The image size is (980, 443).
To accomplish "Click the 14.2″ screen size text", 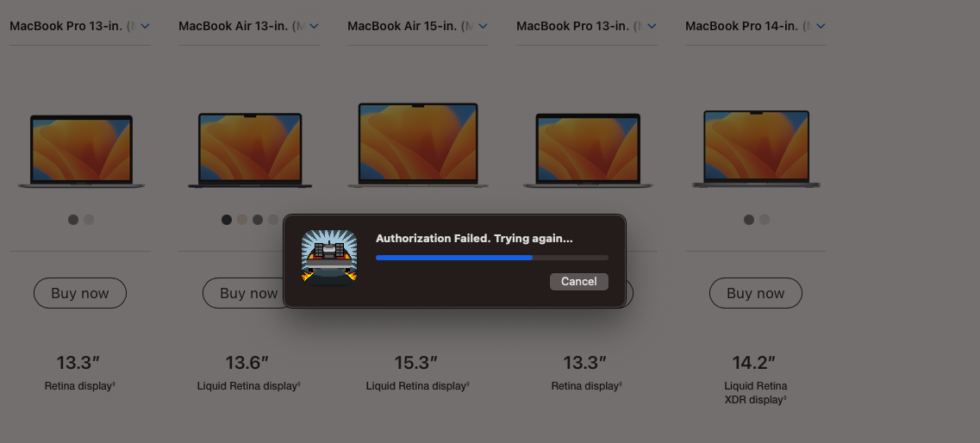I will point(754,362).
